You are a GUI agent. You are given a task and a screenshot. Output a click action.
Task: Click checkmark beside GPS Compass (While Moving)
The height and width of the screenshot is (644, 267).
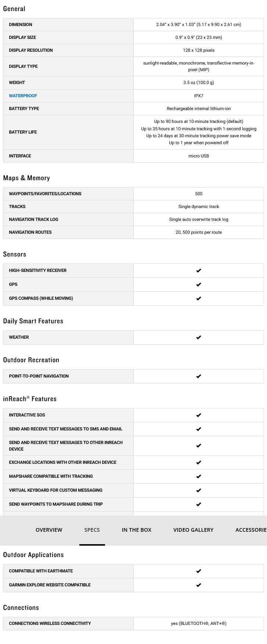[199, 298]
